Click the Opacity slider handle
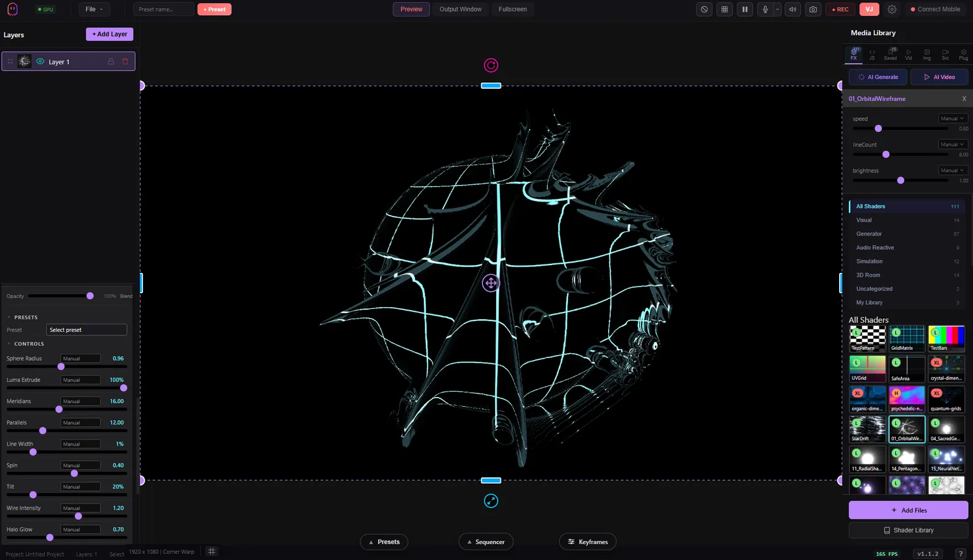Screen dimensions: 973x560 (90, 296)
